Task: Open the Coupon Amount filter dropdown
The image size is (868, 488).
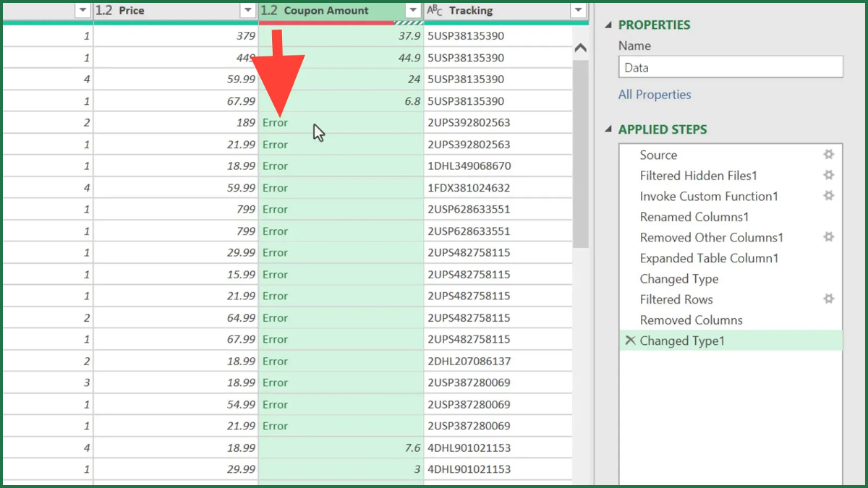Action: [x=412, y=11]
